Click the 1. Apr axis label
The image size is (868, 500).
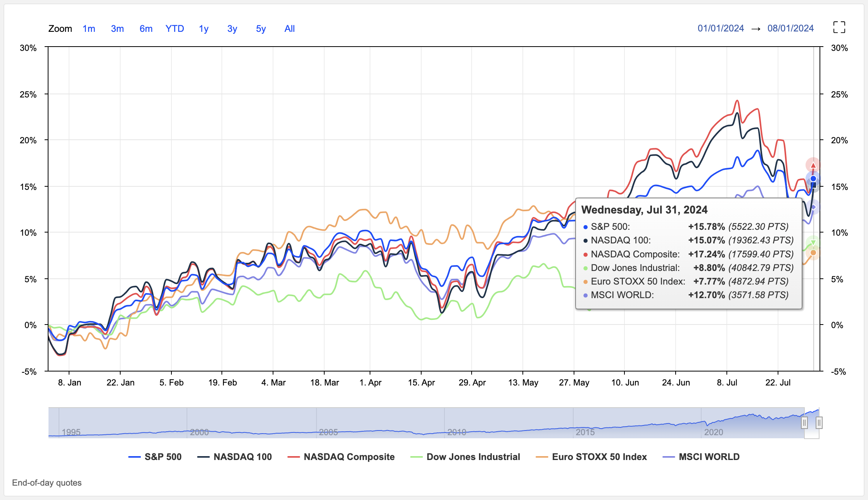(370, 383)
